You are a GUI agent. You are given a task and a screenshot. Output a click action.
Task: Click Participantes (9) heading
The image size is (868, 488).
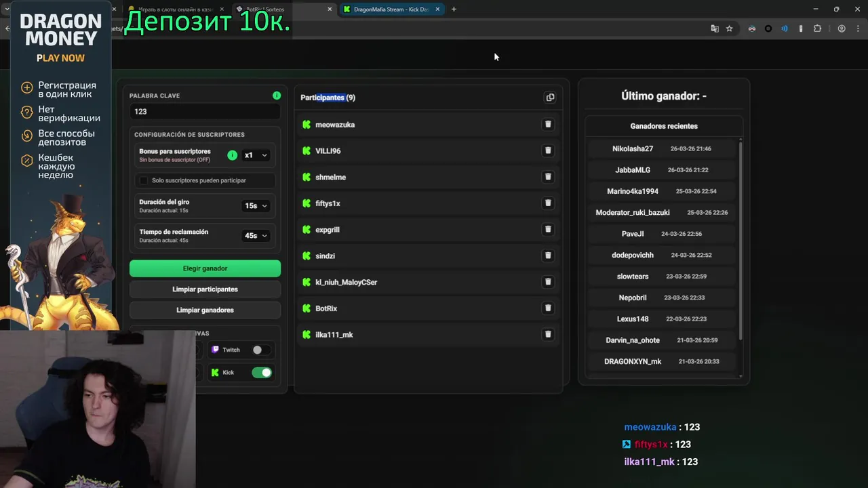tap(328, 98)
